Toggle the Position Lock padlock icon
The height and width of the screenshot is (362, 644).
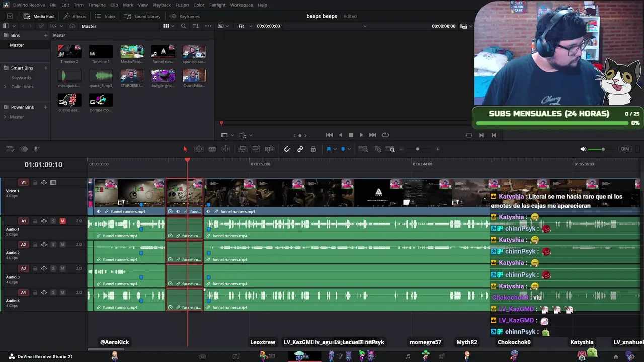coord(313,149)
